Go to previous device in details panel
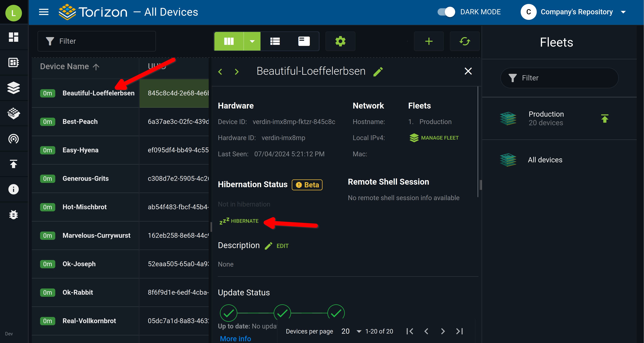This screenshot has height=343, width=644. tap(220, 72)
